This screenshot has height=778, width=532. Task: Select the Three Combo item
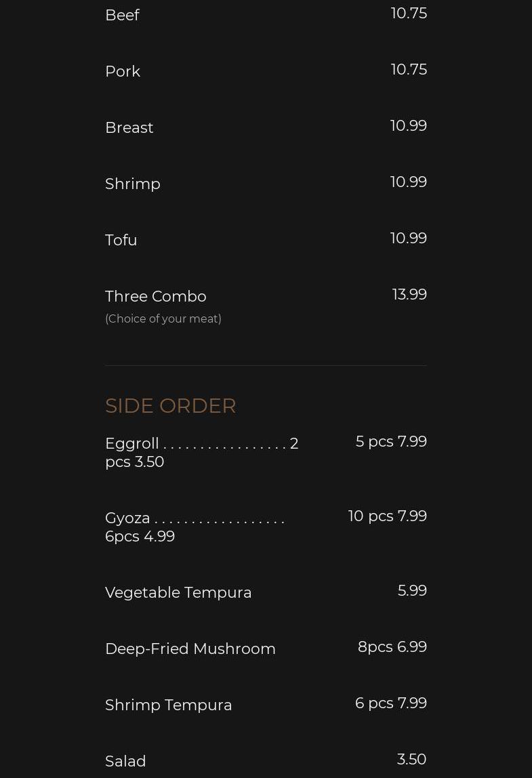tap(156, 296)
